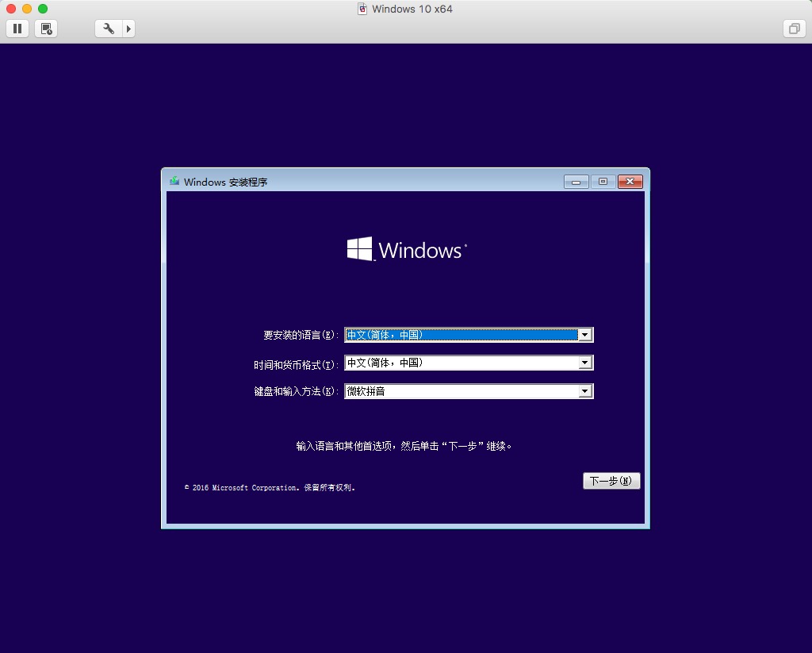Close the Windows 安装程序 dialog
This screenshot has height=653, width=812.
(630, 182)
